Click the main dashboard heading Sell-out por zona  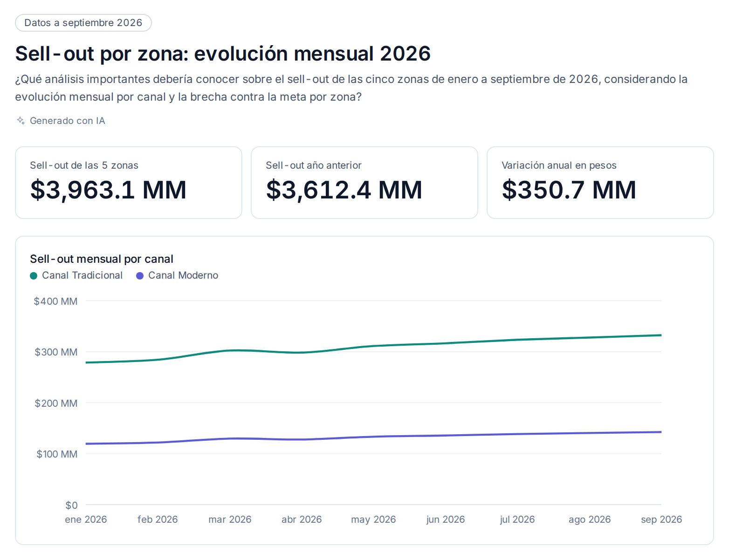[x=223, y=54]
